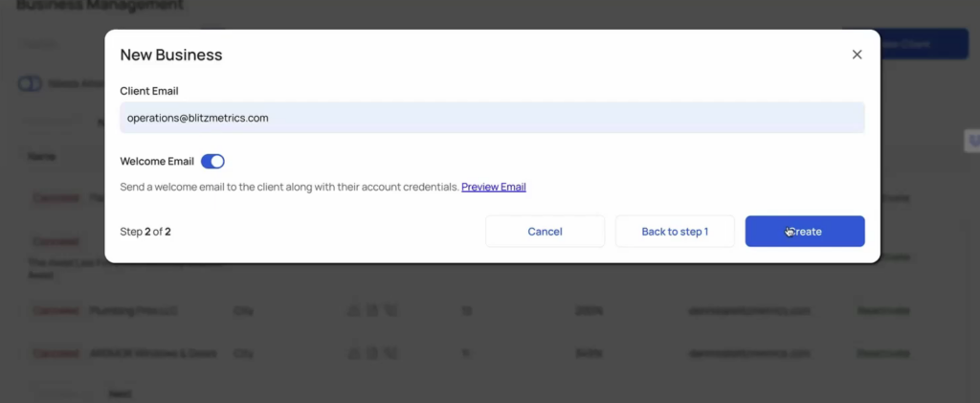Click middle action icon in Plumbing Pros row
The height and width of the screenshot is (403, 980).
[x=372, y=310]
